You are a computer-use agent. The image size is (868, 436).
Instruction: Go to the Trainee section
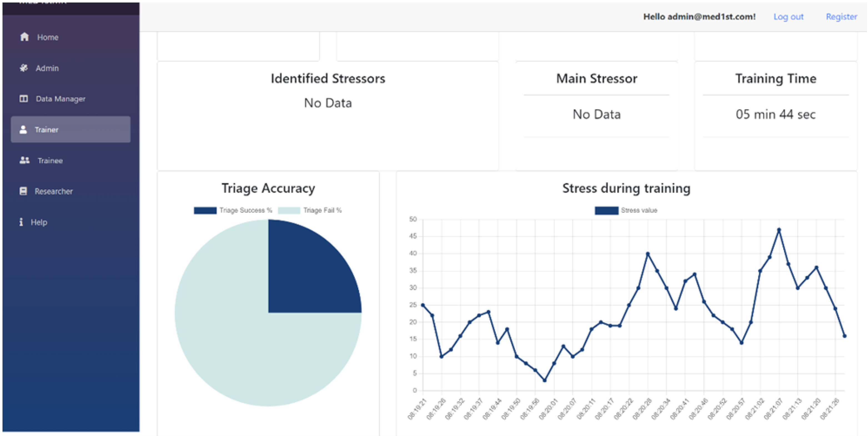pos(50,161)
